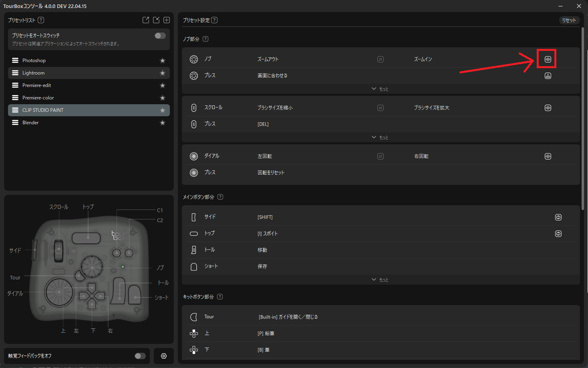The height and width of the screenshot is (368, 588).
Task: Click the swap icon between zoom actions
Action: point(381,59)
